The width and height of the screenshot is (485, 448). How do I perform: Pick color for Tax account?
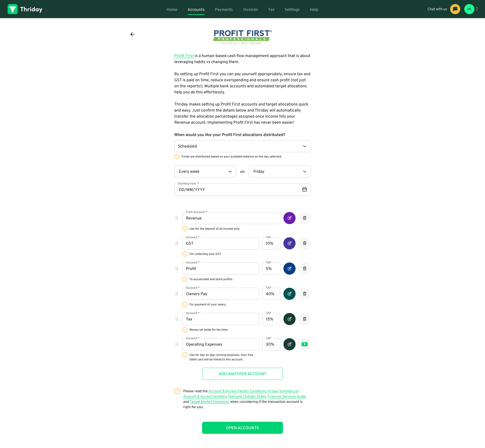point(289,319)
